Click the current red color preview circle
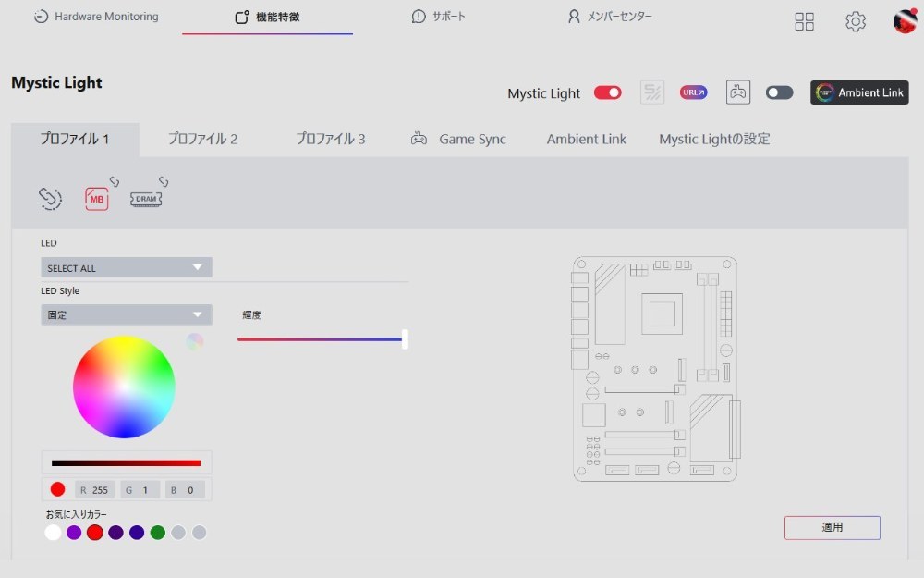924x578 pixels. click(x=57, y=489)
